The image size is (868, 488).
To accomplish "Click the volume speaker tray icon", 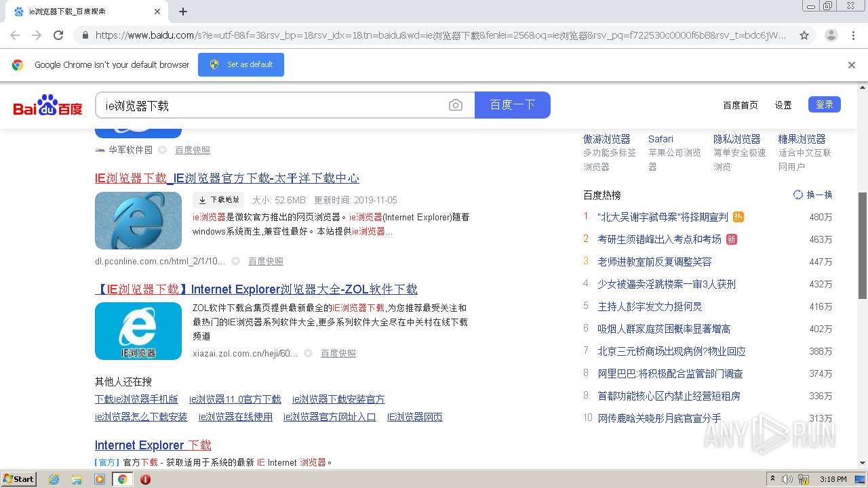I will click(787, 479).
